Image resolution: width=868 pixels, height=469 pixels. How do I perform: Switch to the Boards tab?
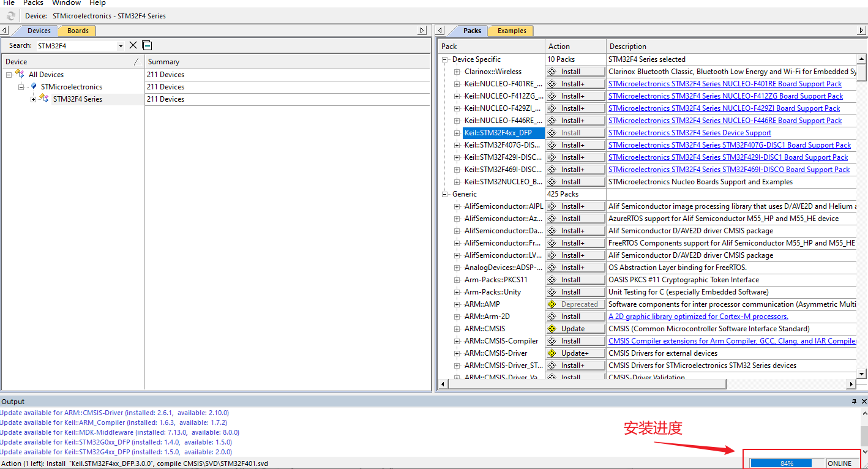coord(78,31)
